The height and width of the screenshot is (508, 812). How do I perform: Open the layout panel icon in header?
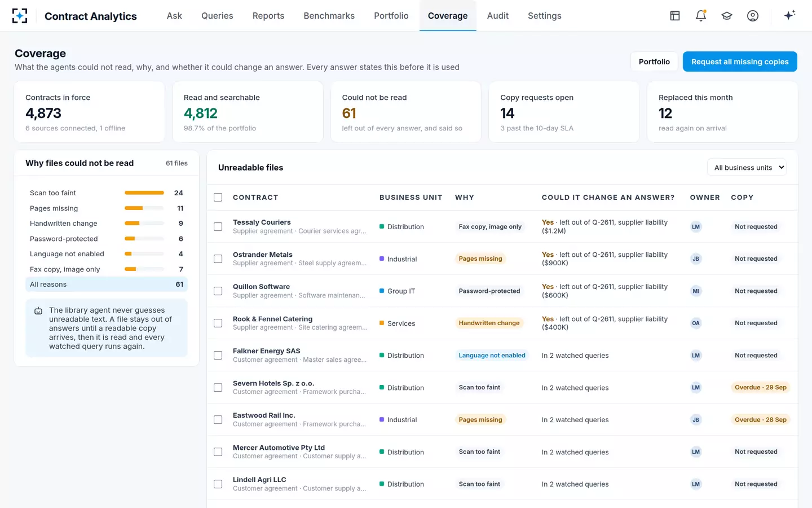click(x=675, y=16)
